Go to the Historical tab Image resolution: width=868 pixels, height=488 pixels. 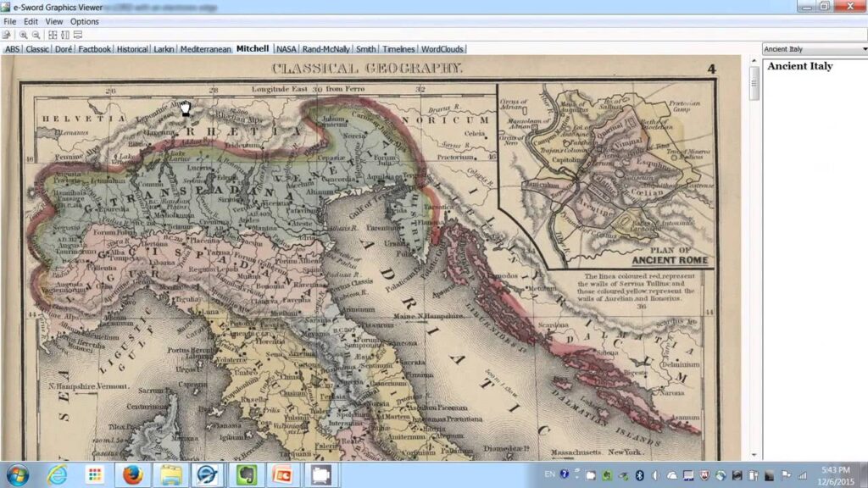click(x=132, y=49)
